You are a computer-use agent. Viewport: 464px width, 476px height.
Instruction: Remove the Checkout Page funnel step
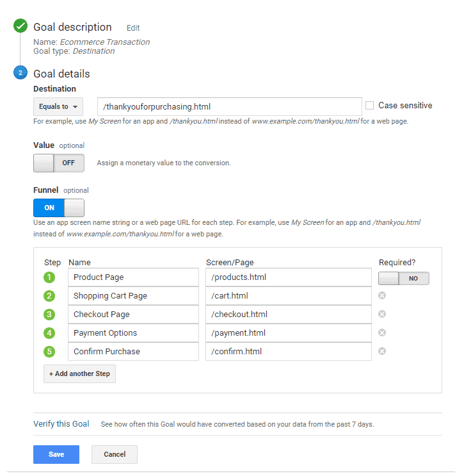click(382, 314)
